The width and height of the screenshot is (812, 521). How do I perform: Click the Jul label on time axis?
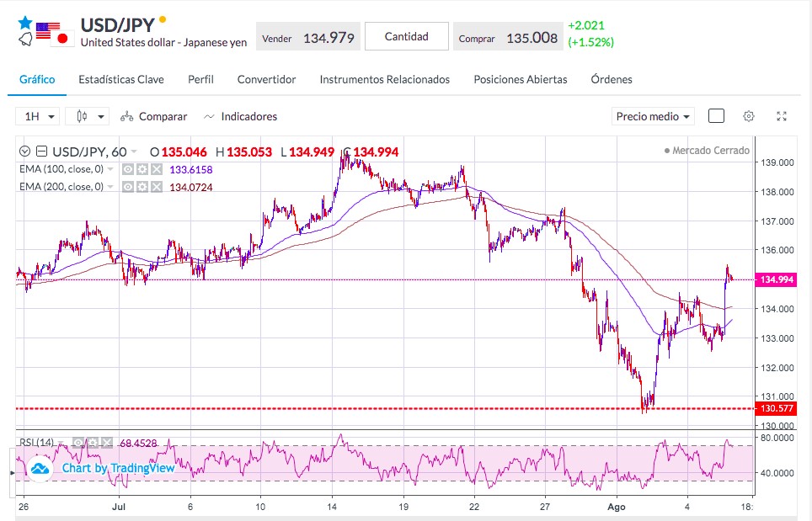[x=119, y=507]
